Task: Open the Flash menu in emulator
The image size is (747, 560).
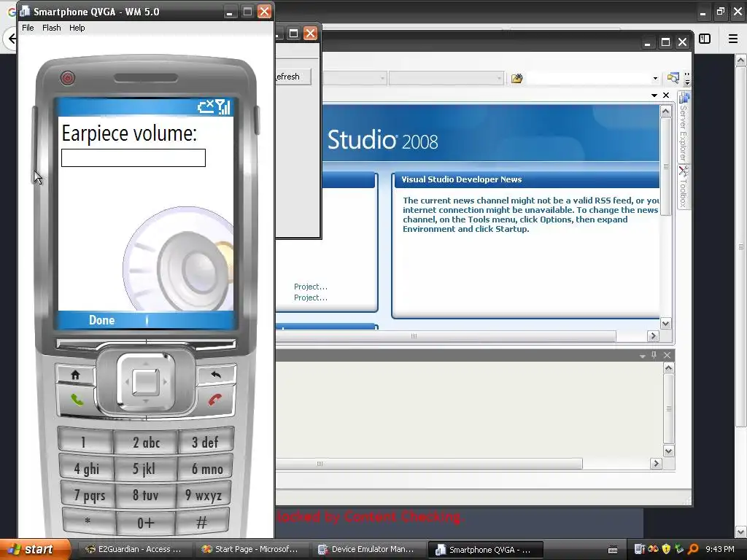Action: (x=52, y=28)
